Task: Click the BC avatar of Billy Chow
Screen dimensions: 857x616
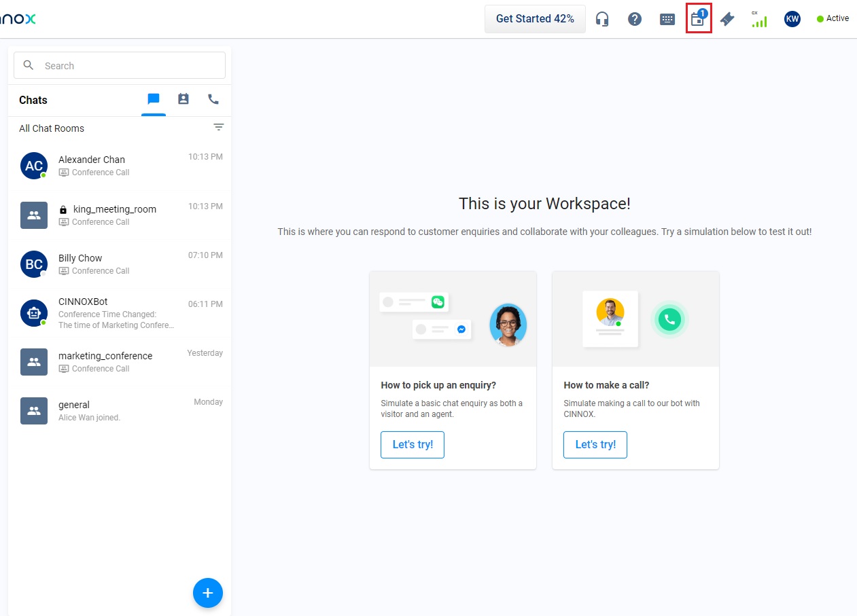Action: point(34,264)
